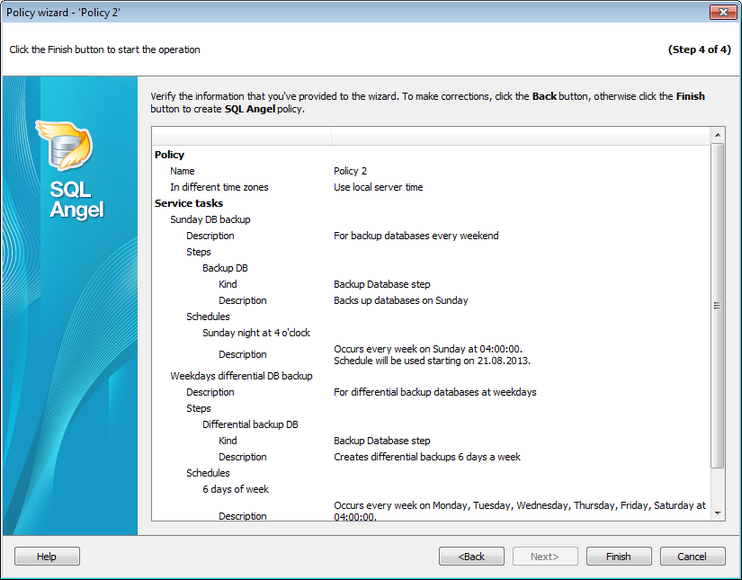Close the Policy wizard window
The width and height of the screenshot is (742, 580).
pyautogui.click(x=723, y=12)
